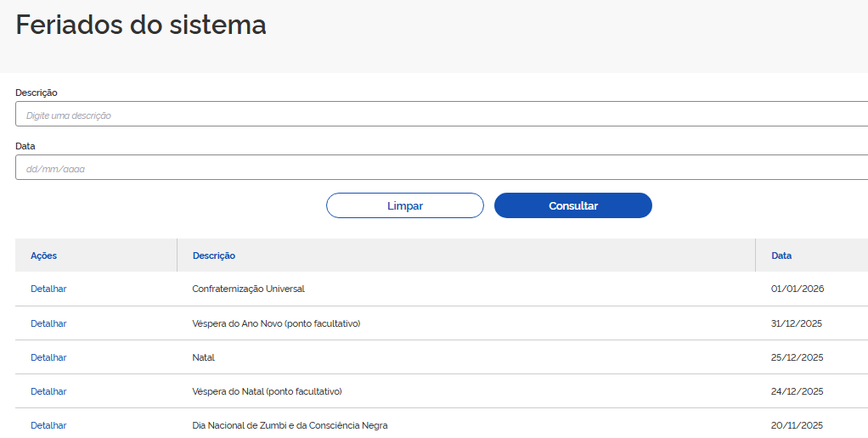Open Detalhar for Véspera do Natal
This screenshot has height=438, width=868.
coord(48,391)
